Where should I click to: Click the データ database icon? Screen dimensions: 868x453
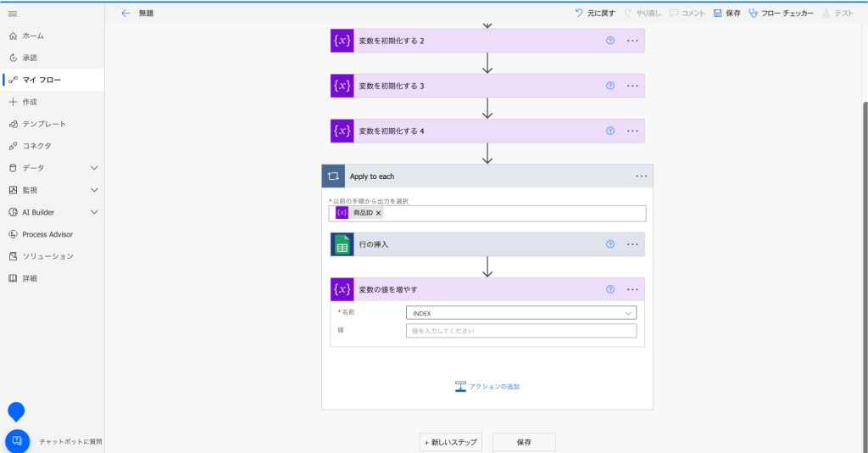point(13,168)
